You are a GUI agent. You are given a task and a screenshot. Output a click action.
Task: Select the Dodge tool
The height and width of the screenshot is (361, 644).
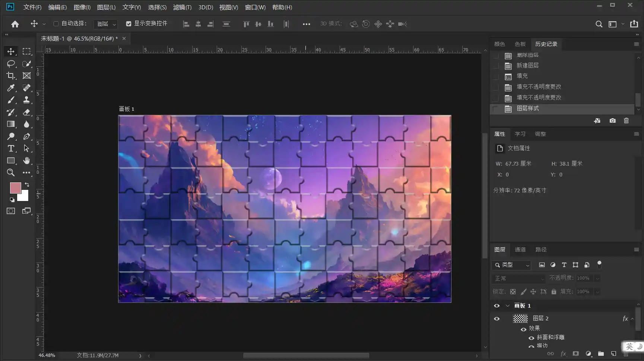11,136
